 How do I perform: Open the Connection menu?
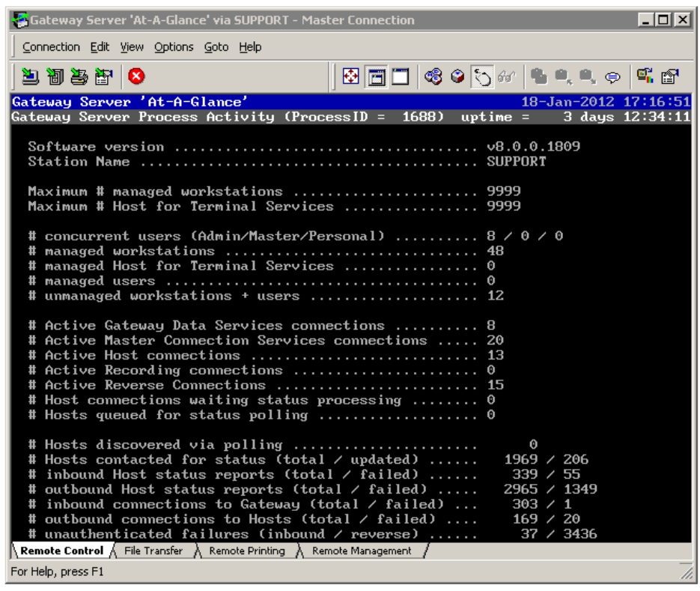pyautogui.click(x=51, y=47)
